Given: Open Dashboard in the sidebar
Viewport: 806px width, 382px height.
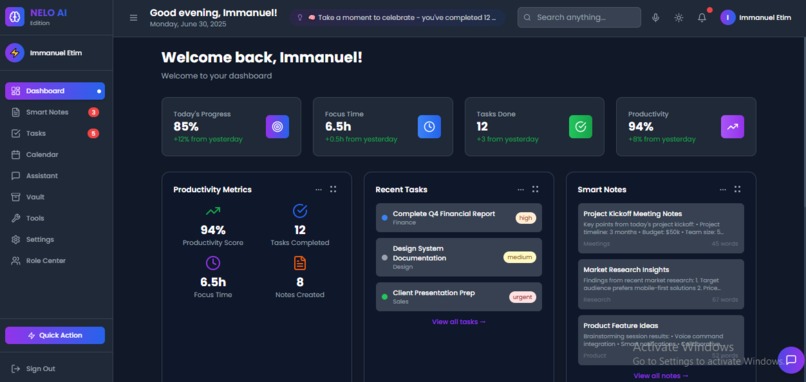Looking at the screenshot, I should click(x=55, y=91).
